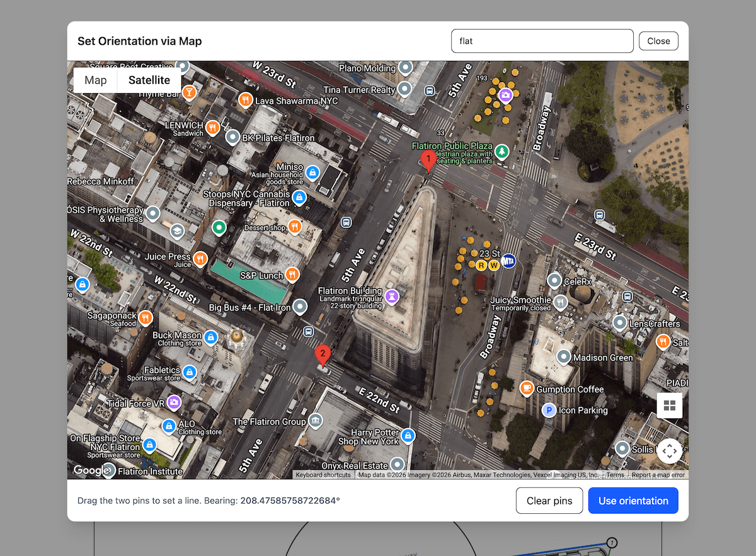The width and height of the screenshot is (756, 556).
Task: Click the Juicy Smoothie marker
Action: coord(559,303)
